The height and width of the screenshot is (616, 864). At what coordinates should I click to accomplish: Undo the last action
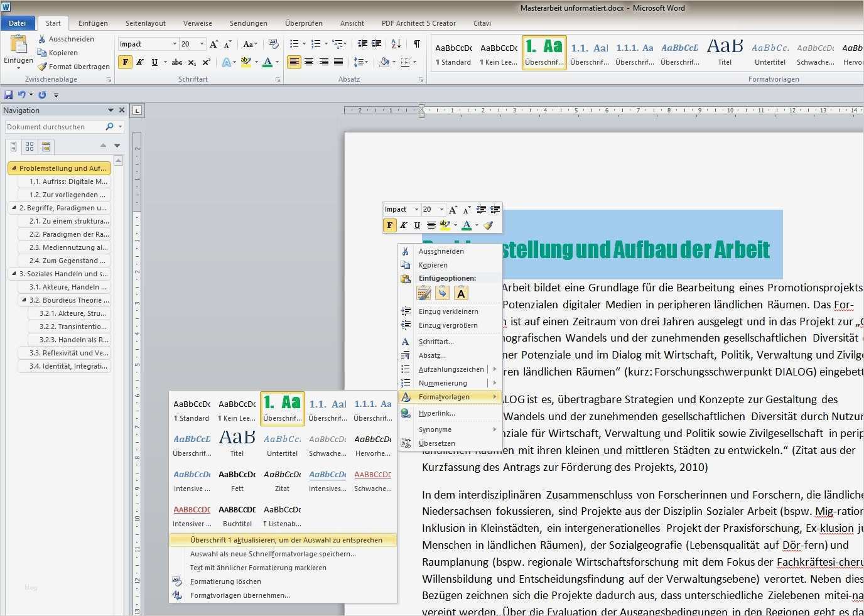pos(22,94)
